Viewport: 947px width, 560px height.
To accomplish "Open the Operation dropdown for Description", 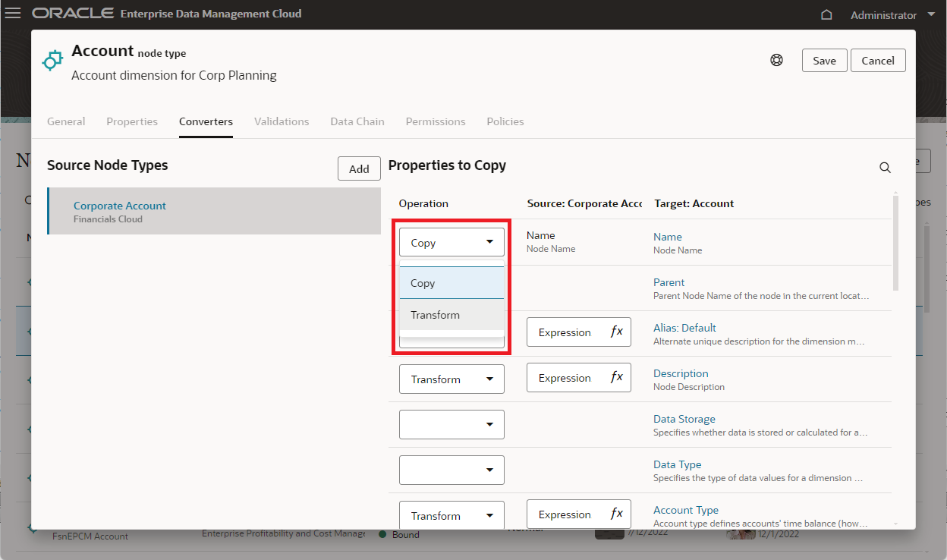I will pos(451,379).
